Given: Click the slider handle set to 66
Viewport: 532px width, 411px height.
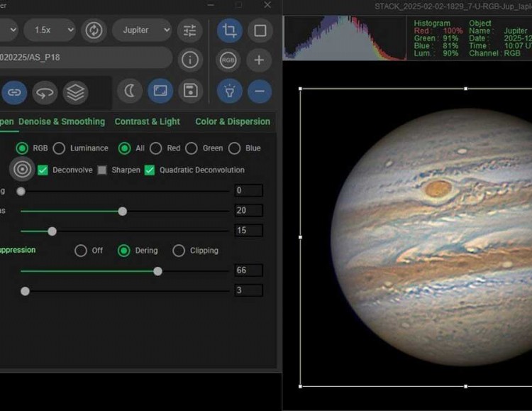Looking at the screenshot, I should [157, 271].
